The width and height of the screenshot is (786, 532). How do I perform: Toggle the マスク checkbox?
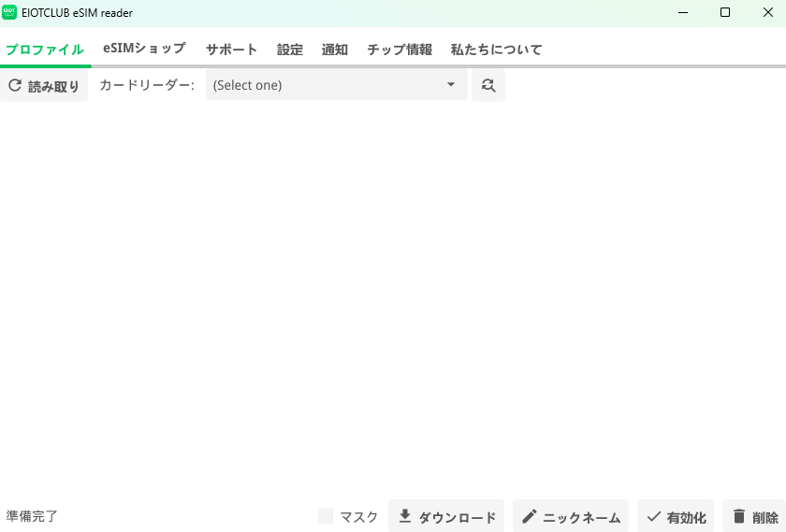(x=326, y=516)
